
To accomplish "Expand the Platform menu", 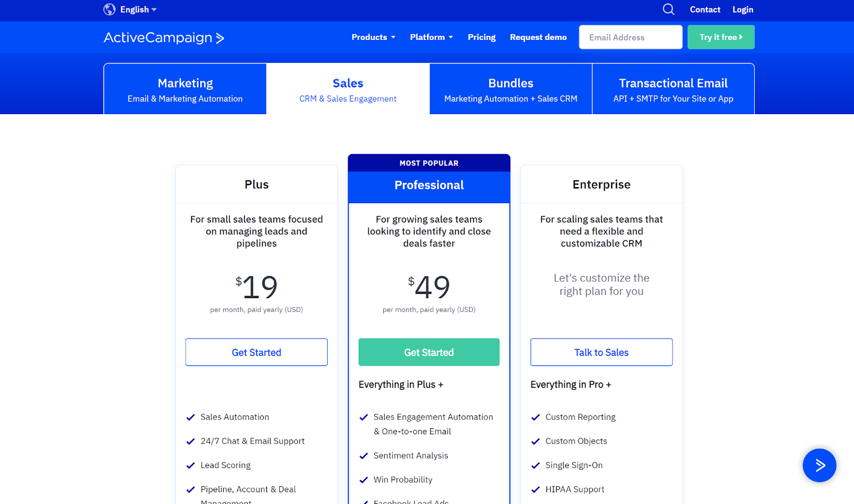I will point(431,37).
